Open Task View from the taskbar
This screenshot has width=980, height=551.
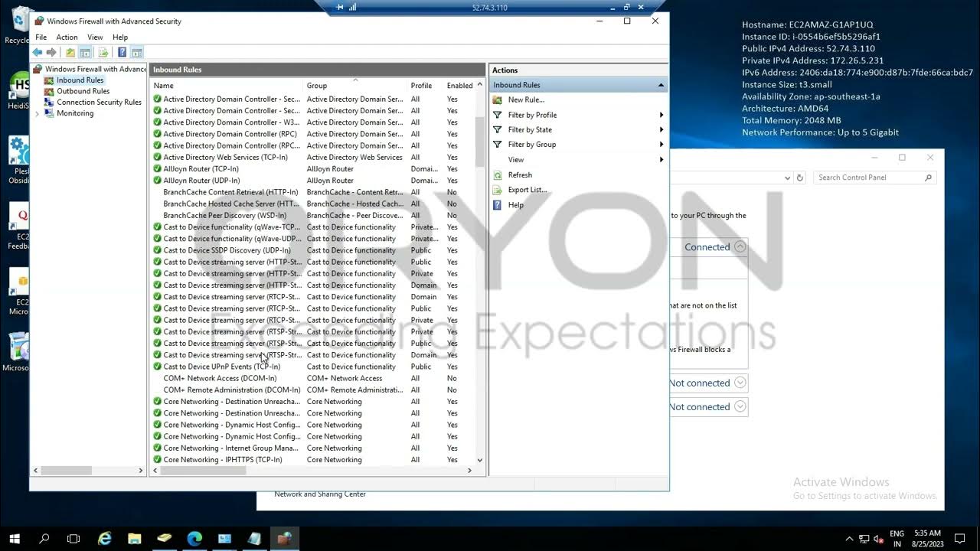(x=73, y=539)
